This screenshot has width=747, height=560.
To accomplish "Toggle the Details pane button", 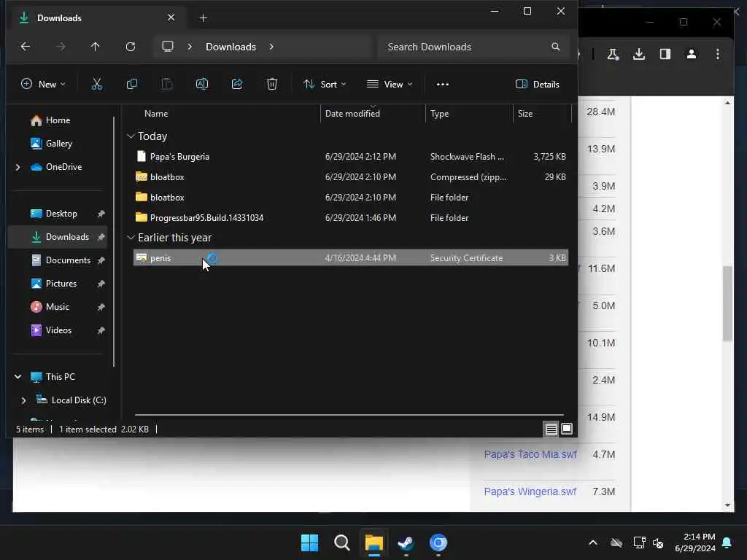I will pos(538,85).
